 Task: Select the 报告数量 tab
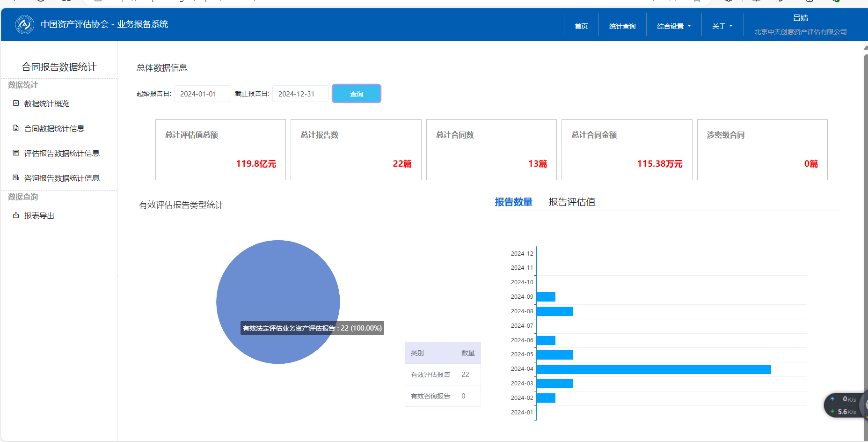(x=513, y=202)
